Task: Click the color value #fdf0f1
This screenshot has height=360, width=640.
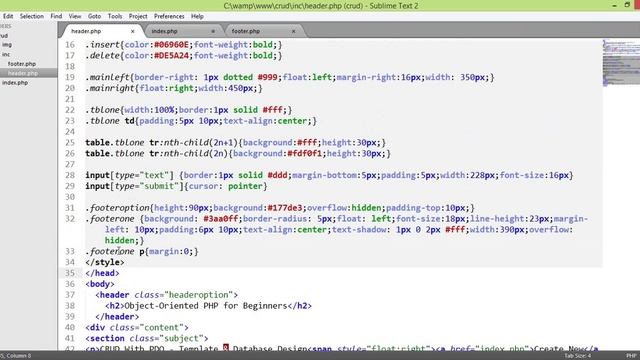Action: (x=304, y=153)
